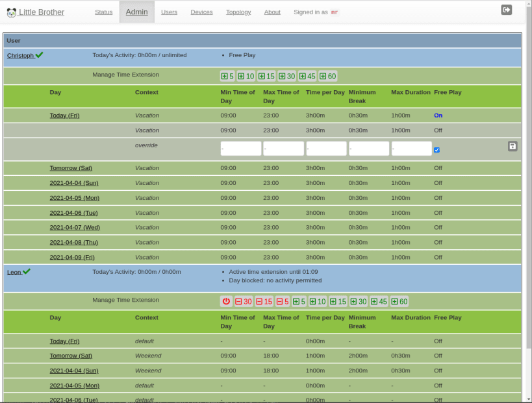Viewport: 532px width, 403px height.
Task: Expand Leon's Today (Fri) row
Action: click(64, 341)
